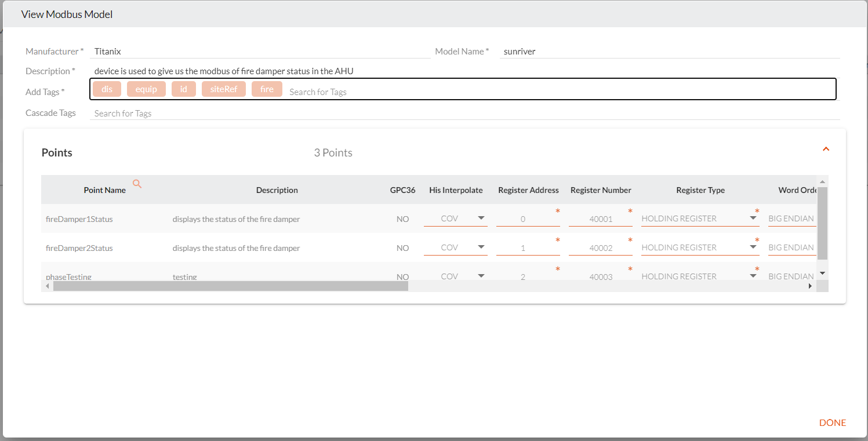
Task: Click Register Number field 40003
Action: (601, 276)
